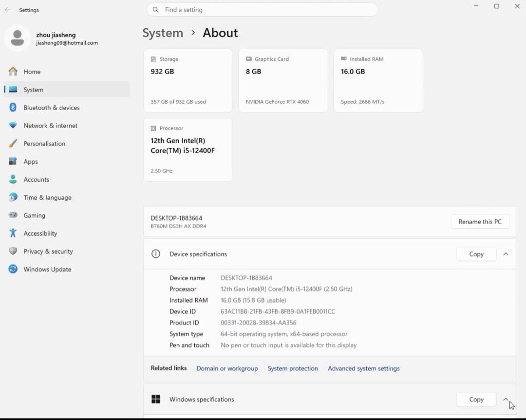Click Device name value DESKTOP-1B83664

pyautogui.click(x=246, y=278)
